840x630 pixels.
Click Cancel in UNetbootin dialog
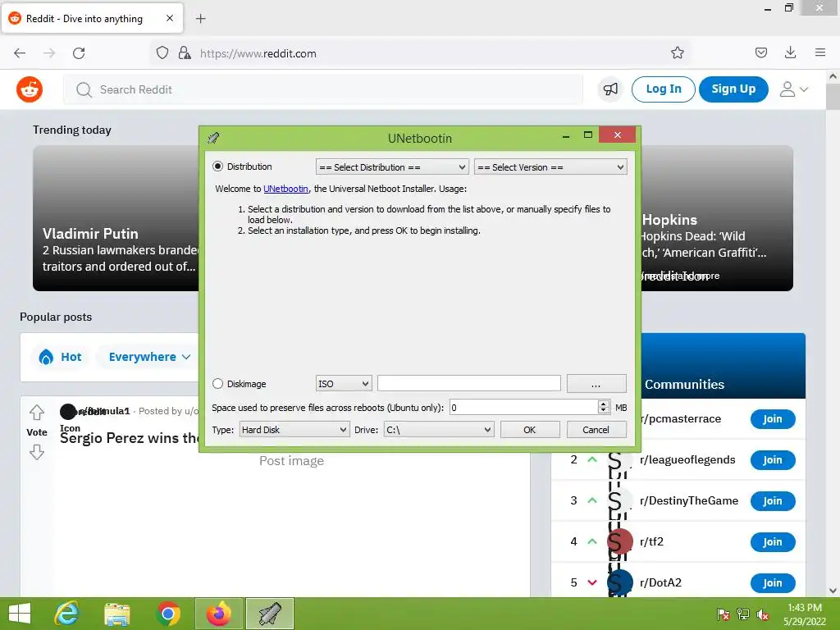[x=596, y=430]
